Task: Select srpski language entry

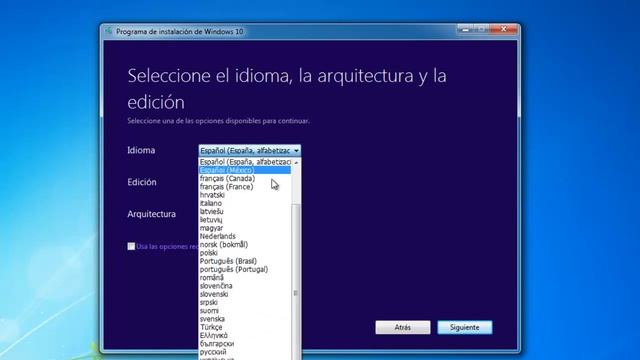Action: [x=245, y=302]
